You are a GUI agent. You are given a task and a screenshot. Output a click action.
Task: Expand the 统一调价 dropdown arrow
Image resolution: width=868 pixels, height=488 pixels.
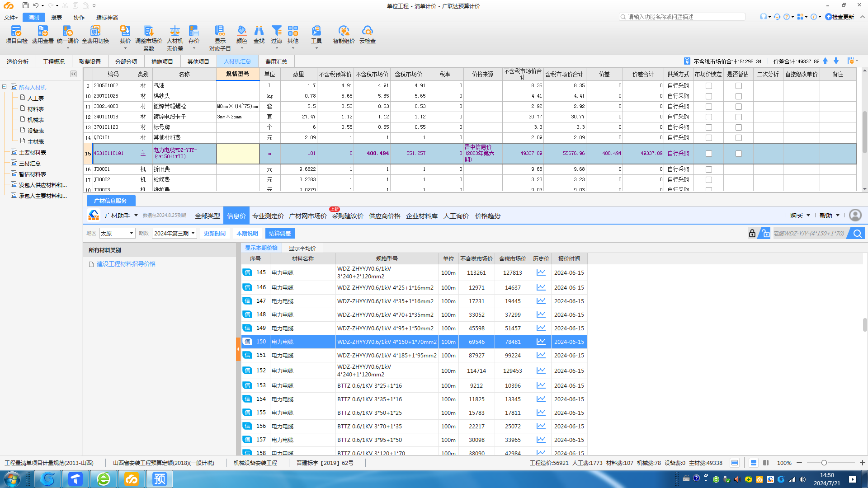tap(68, 48)
